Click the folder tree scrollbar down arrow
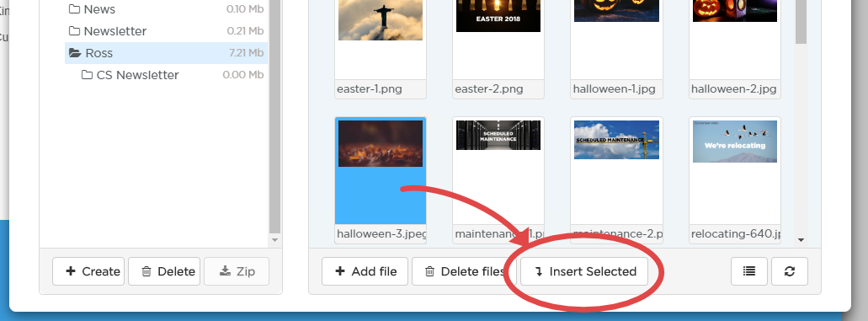The image size is (868, 321). [x=275, y=240]
